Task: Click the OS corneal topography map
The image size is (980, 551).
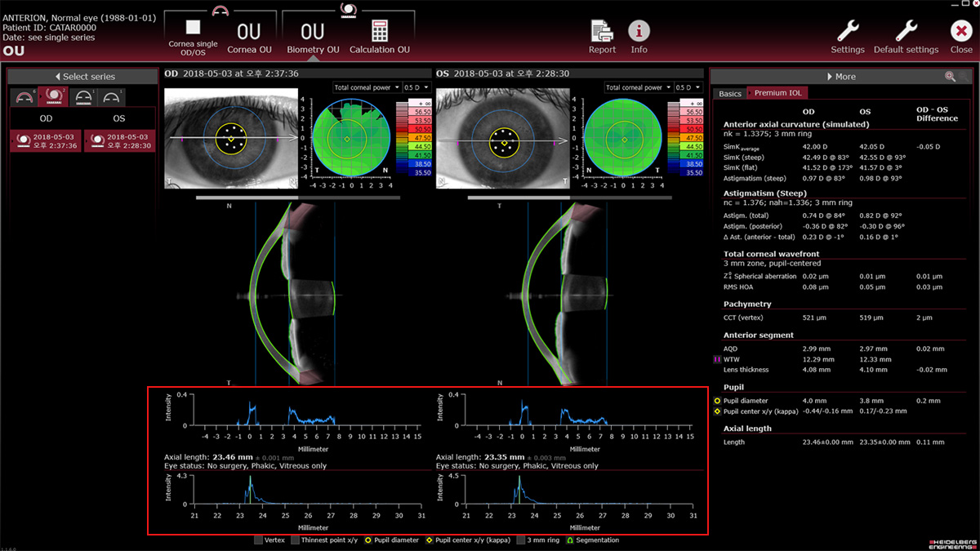Action: pos(625,139)
